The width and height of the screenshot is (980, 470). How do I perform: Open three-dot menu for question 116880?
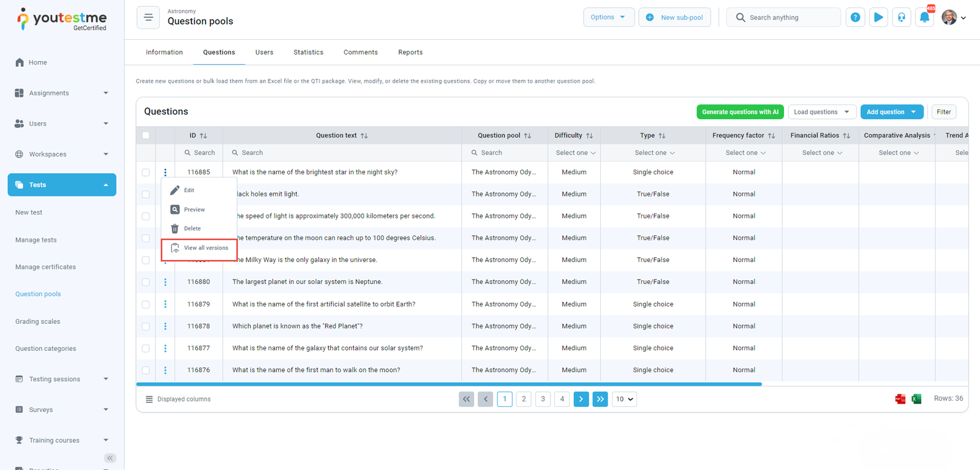click(x=165, y=282)
